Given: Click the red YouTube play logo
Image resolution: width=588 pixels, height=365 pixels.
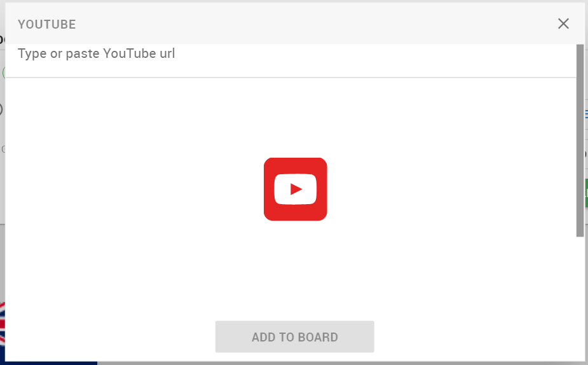Looking at the screenshot, I should [296, 189].
